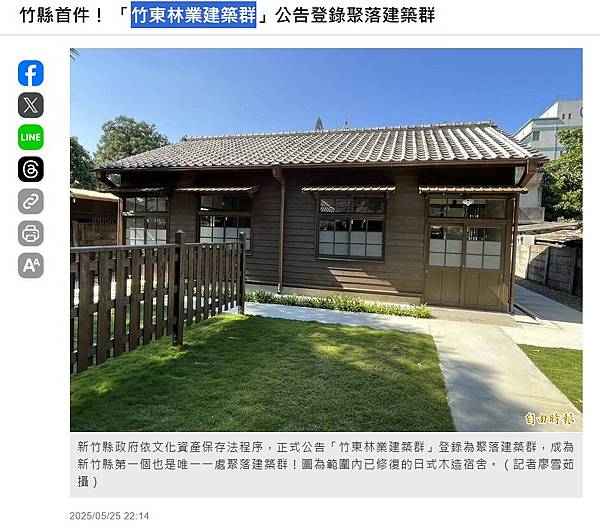Screen dimensions: 600x527
Task: Click the photo caption text
Action: click(x=326, y=464)
